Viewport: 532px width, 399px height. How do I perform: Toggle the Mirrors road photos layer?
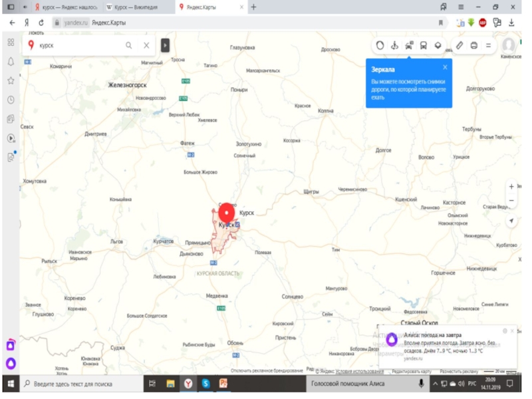point(408,46)
